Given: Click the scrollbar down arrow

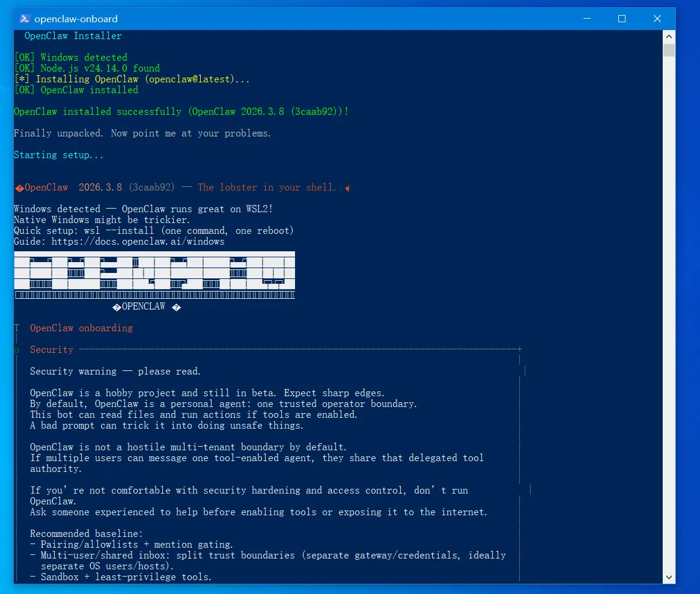Looking at the screenshot, I should pyautogui.click(x=669, y=578).
